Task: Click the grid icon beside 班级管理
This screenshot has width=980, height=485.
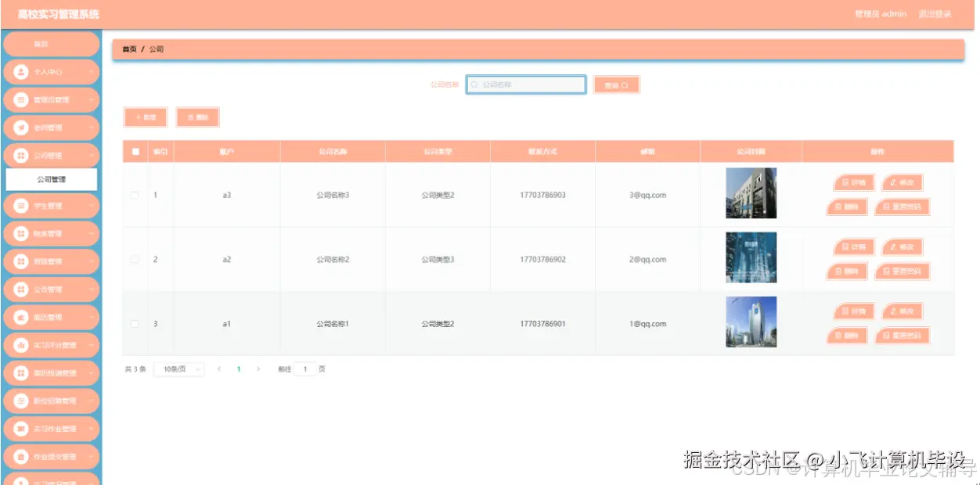Action: (x=21, y=261)
